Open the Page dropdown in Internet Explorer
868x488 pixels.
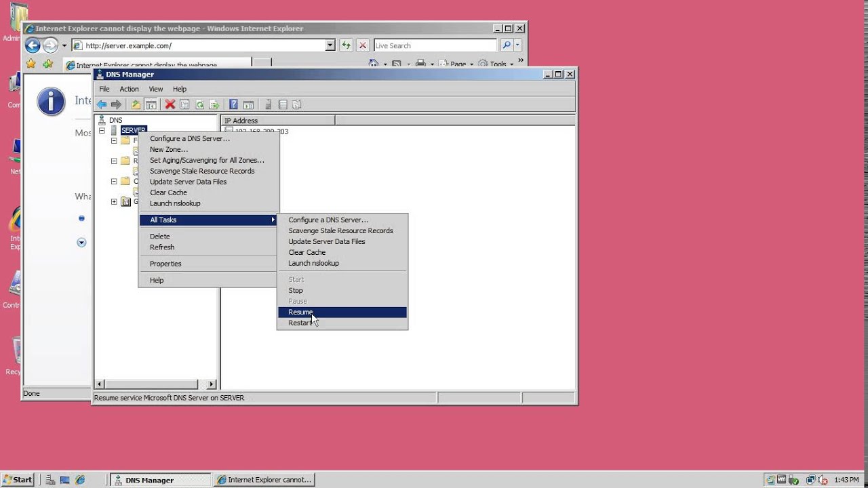click(x=456, y=64)
